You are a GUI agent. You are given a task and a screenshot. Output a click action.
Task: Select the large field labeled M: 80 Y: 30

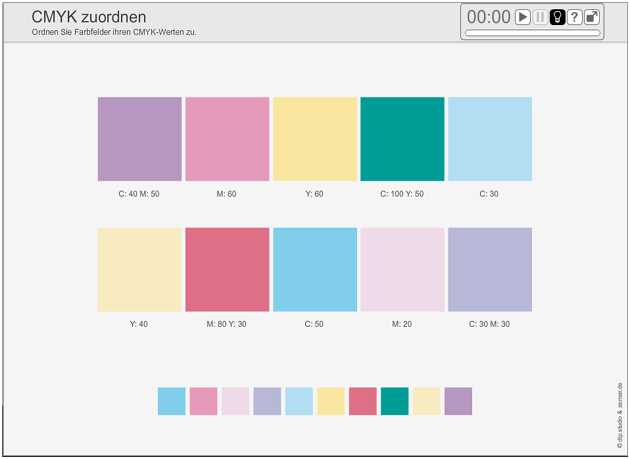[227, 269]
